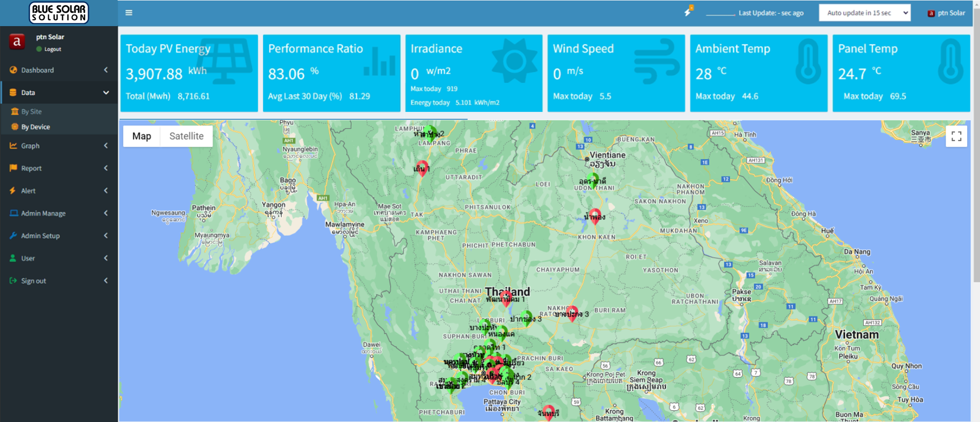Select the green pin labeled ปากช่อง 3
Image resolution: width=980 pixels, height=422 pixels.
coord(526,318)
